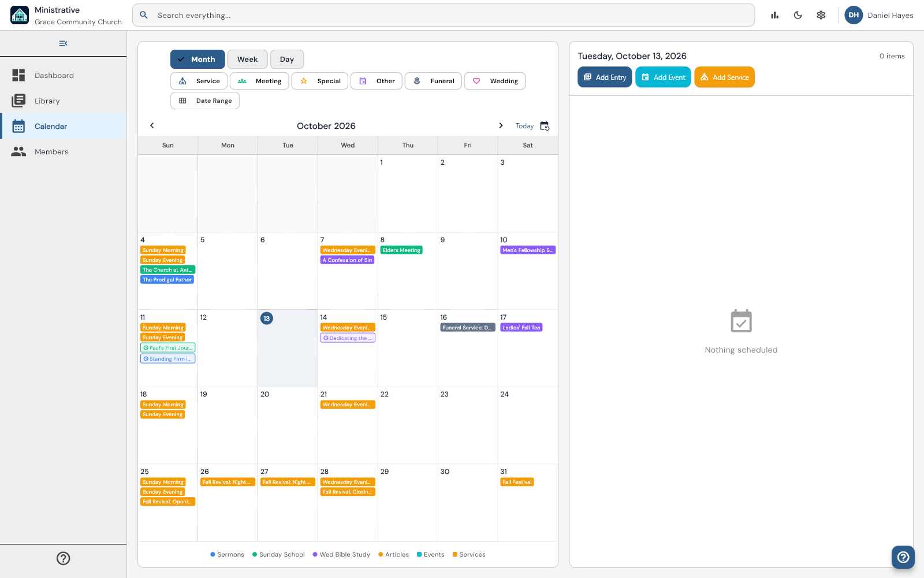Toggle the Other filter chip

point(377,81)
